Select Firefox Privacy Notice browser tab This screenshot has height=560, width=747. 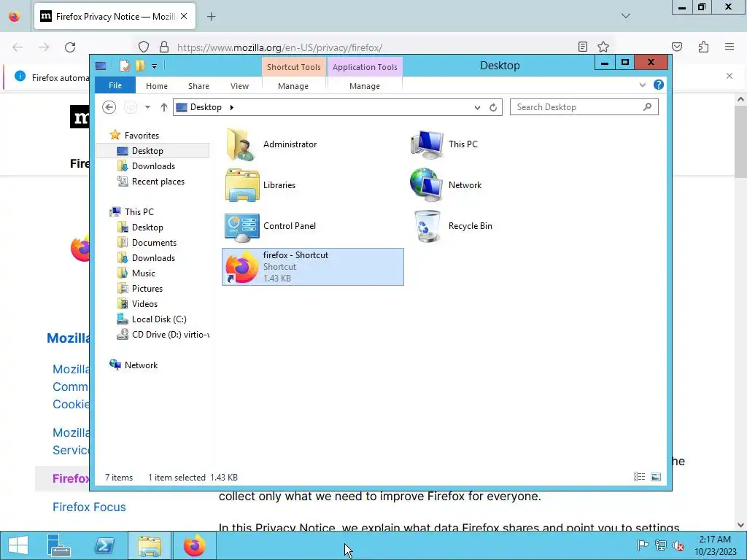tap(115, 17)
